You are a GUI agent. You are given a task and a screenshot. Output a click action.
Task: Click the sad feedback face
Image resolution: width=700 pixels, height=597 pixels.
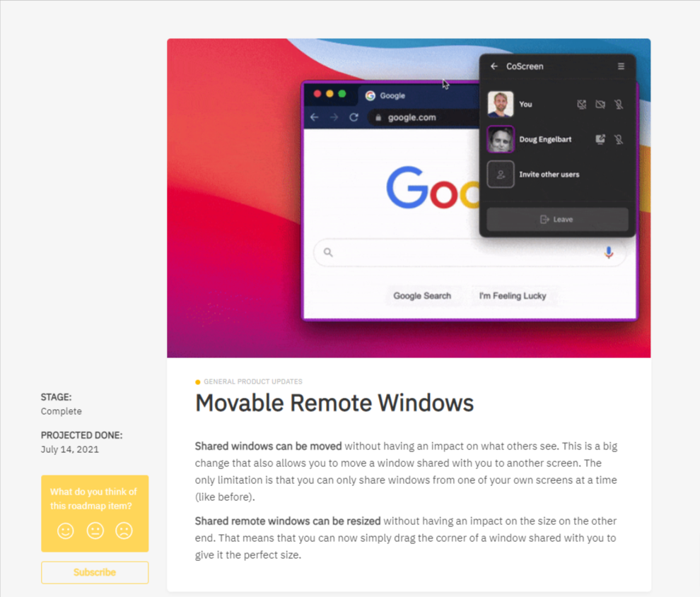point(124,531)
